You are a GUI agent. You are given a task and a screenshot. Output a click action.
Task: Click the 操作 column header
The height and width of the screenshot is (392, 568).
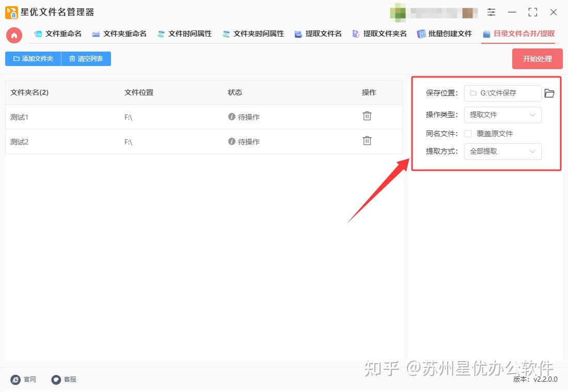pos(369,93)
